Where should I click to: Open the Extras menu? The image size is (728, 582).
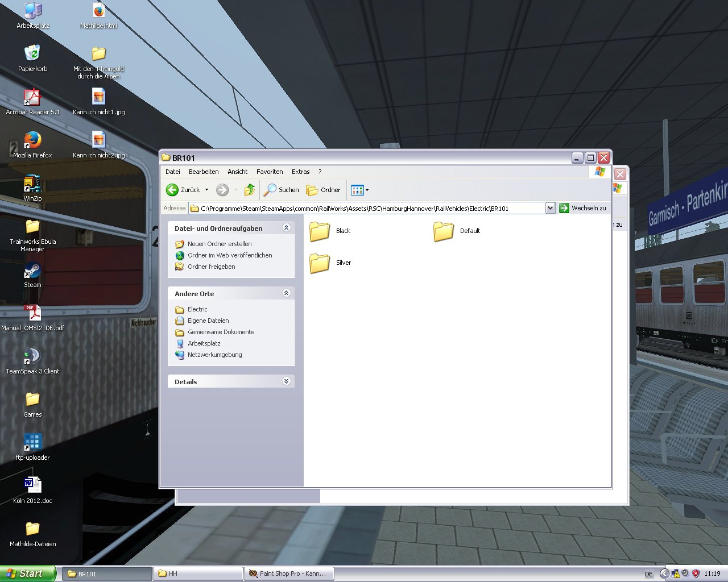[300, 172]
